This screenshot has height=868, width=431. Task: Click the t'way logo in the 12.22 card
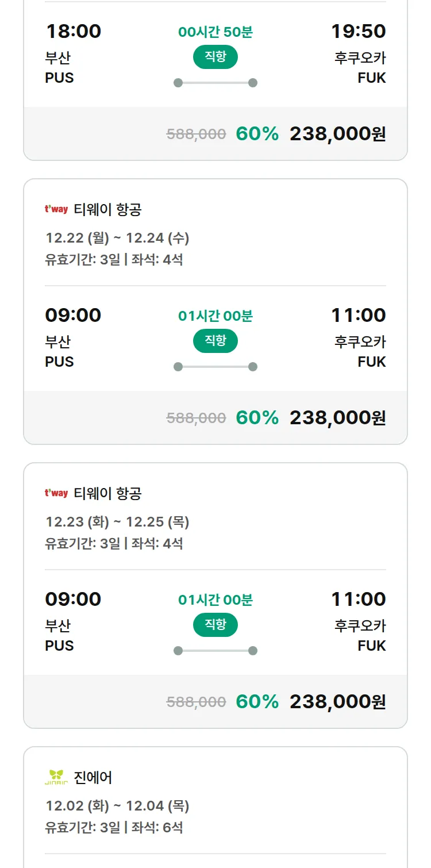click(x=56, y=209)
